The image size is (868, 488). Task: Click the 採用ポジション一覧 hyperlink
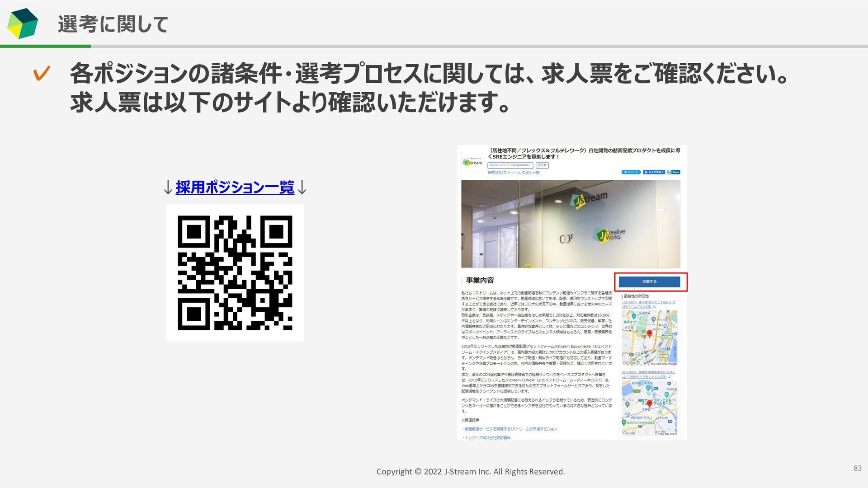point(235,187)
